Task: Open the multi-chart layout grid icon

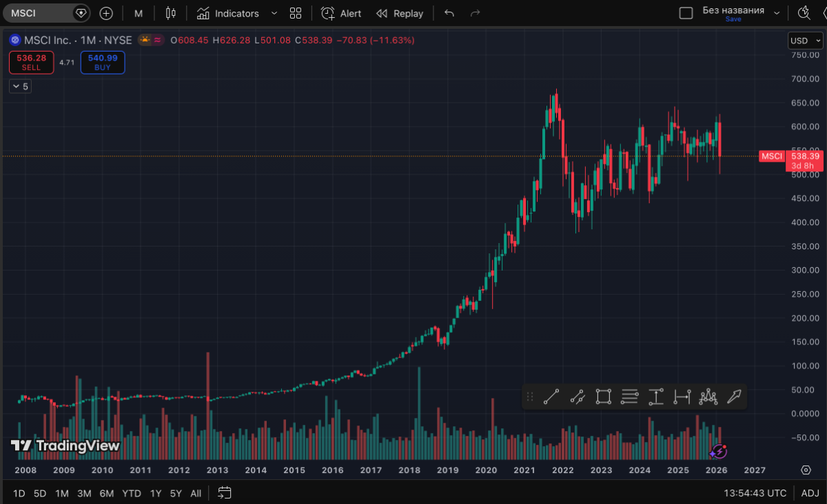Action: click(295, 13)
